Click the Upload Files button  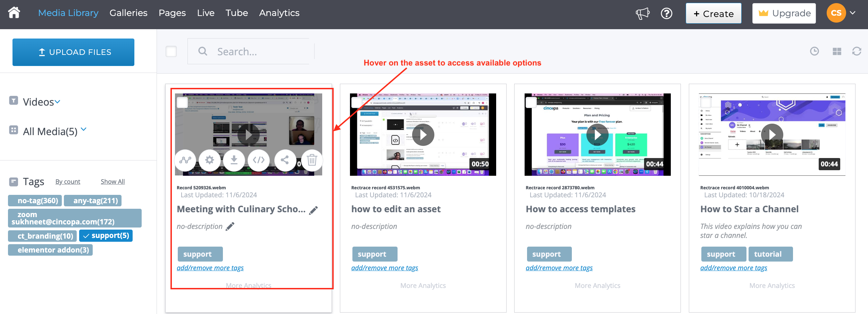[73, 52]
